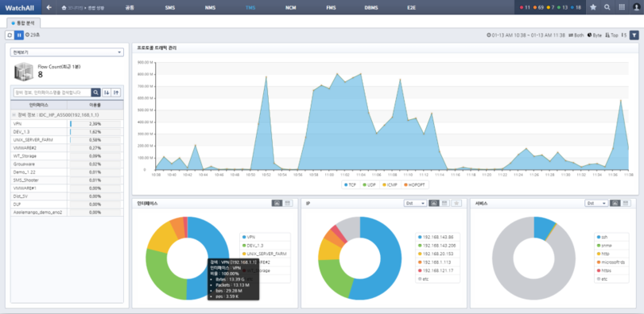Switch the interface panel to table view
The image size is (644, 314).
point(288,204)
